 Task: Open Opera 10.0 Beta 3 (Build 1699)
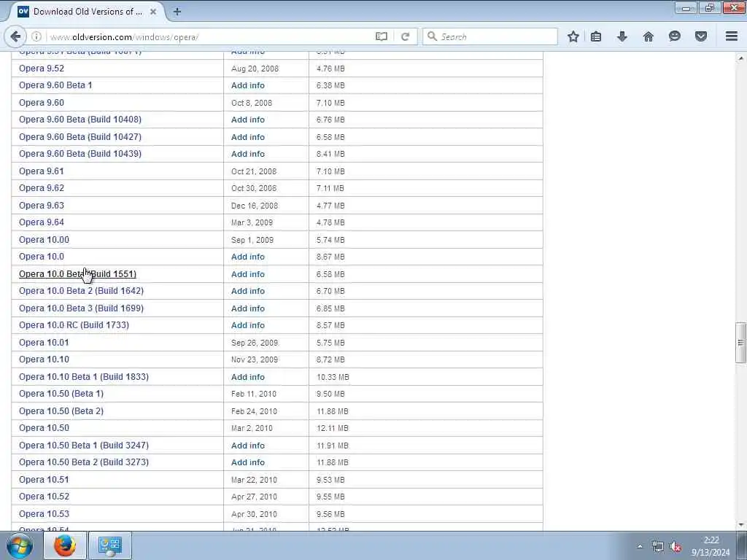81,308
